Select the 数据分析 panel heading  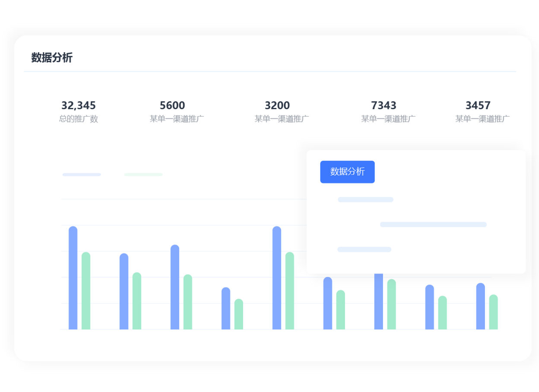[52, 57]
